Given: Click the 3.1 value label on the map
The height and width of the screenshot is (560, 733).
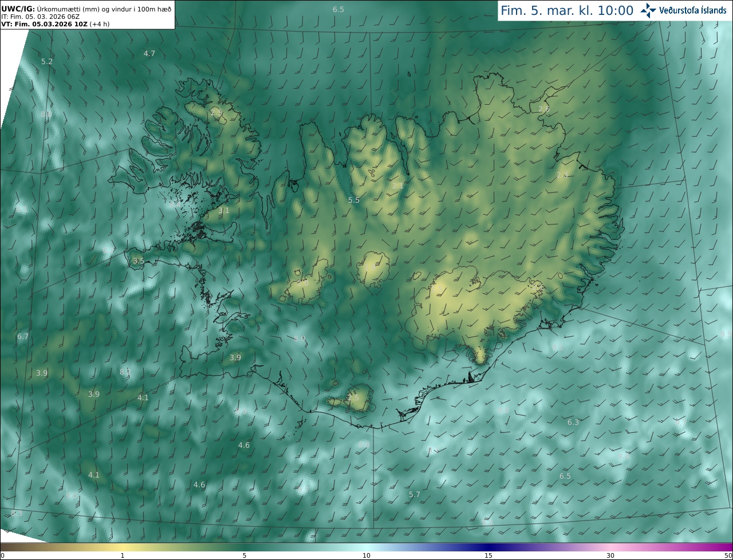Looking at the screenshot, I should point(223,210).
